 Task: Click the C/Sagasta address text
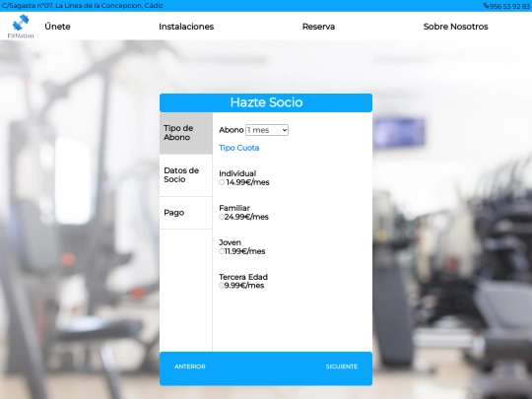[x=83, y=6]
